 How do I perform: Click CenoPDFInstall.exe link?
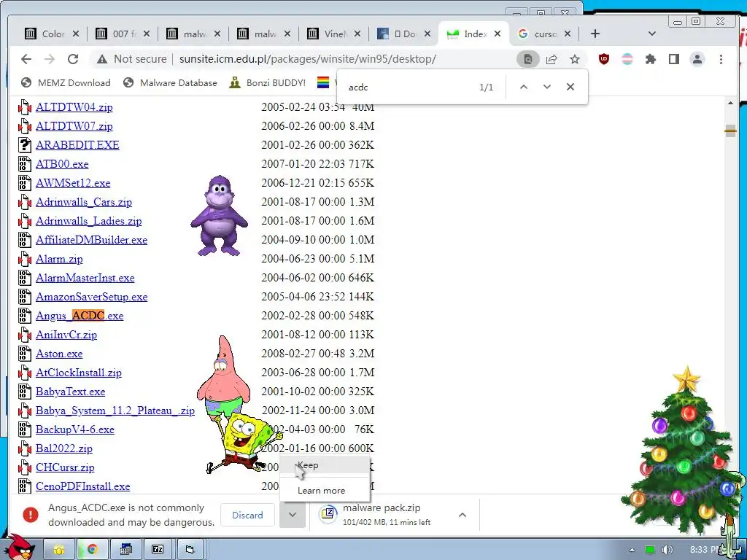pyautogui.click(x=83, y=486)
